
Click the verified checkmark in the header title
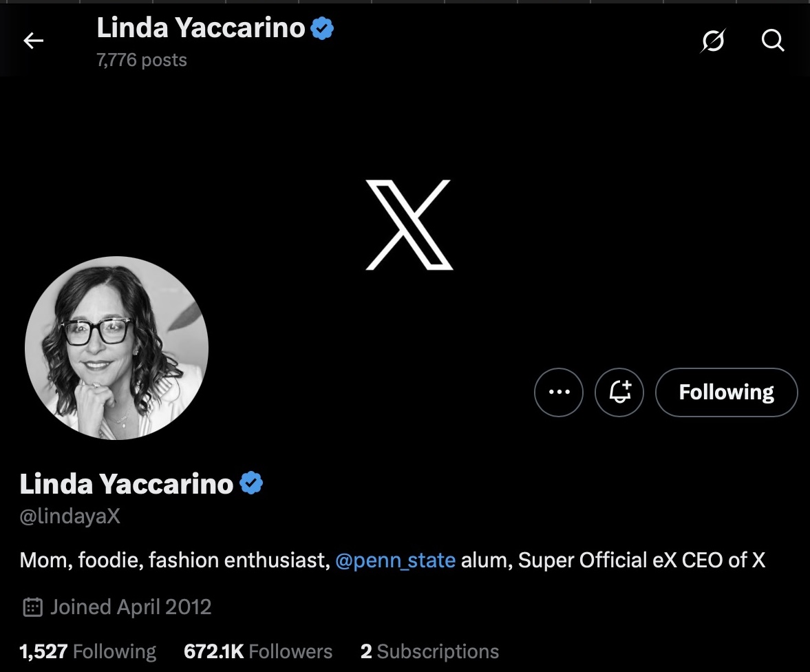(x=321, y=28)
